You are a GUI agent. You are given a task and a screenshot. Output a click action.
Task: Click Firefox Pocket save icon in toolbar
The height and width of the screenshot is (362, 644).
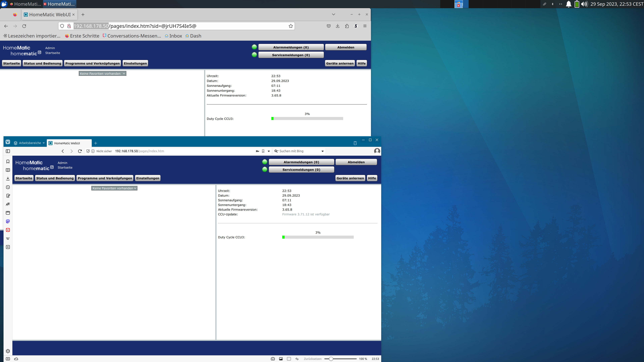(x=329, y=26)
